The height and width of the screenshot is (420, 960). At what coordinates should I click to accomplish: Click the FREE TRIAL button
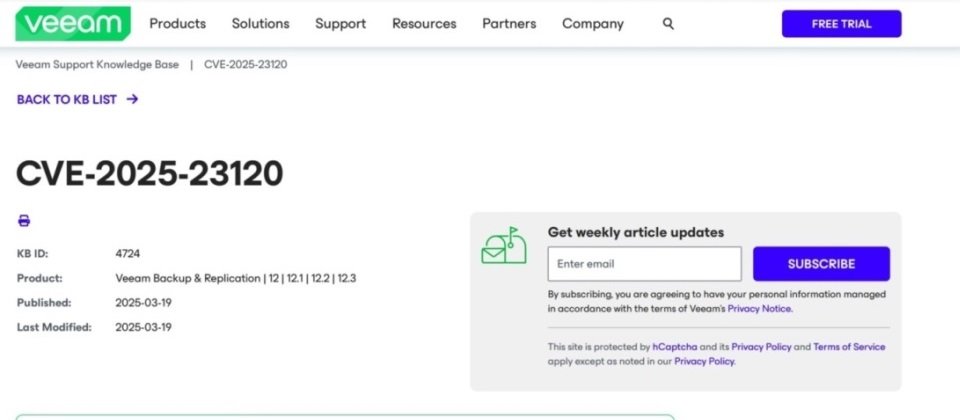(841, 24)
